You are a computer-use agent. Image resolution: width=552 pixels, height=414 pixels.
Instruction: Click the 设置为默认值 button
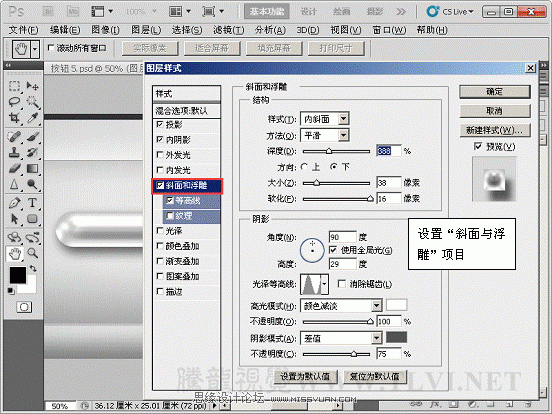305,376
